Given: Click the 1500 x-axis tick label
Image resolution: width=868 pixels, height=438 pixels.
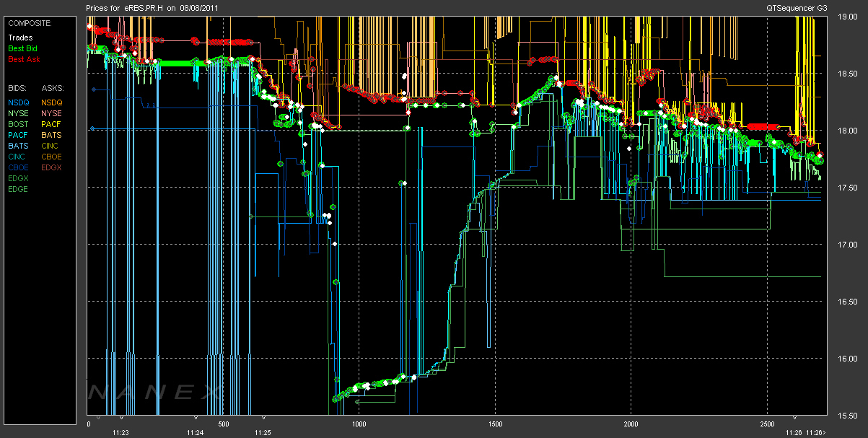Looking at the screenshot, I should 495,424.
